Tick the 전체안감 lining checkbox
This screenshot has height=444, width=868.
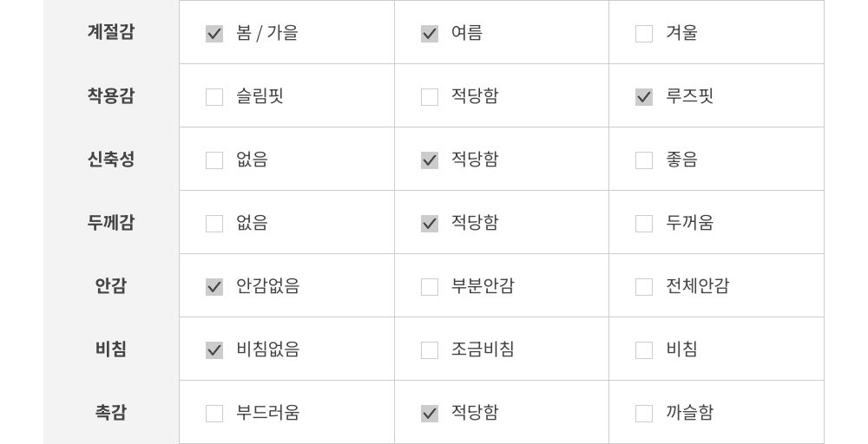coord(644,287)
